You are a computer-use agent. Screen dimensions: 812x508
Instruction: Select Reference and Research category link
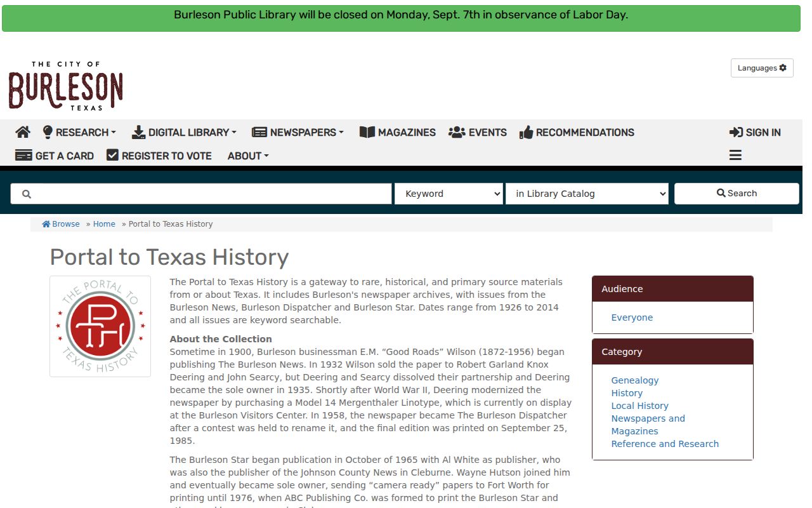(x=665, y=444)
